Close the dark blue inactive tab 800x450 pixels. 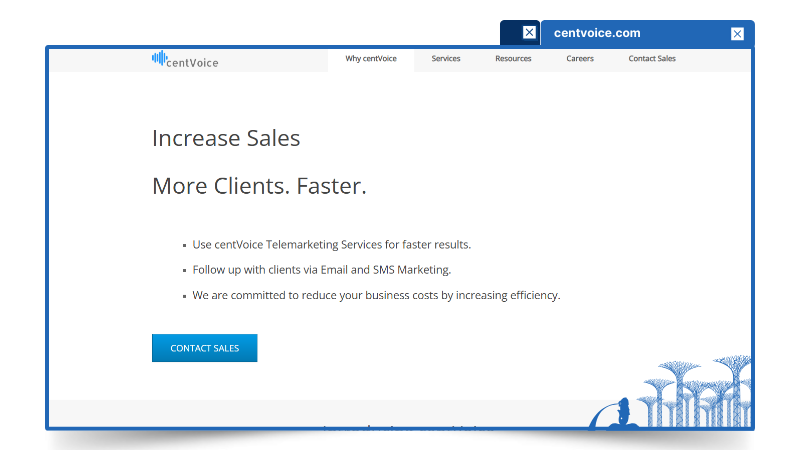529,32
